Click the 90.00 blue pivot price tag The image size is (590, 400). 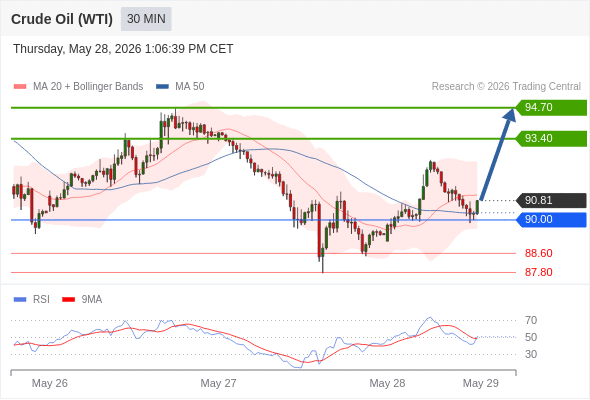[551, 219]
